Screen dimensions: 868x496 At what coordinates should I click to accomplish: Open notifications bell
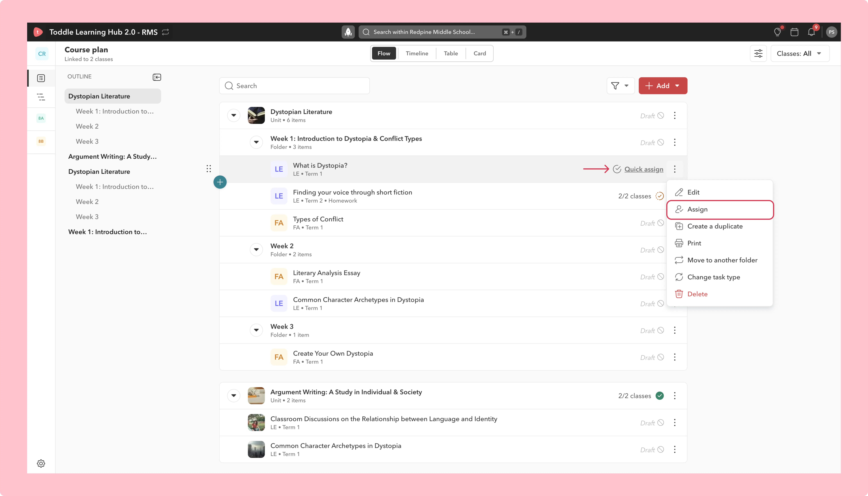(x=811, y=32)
